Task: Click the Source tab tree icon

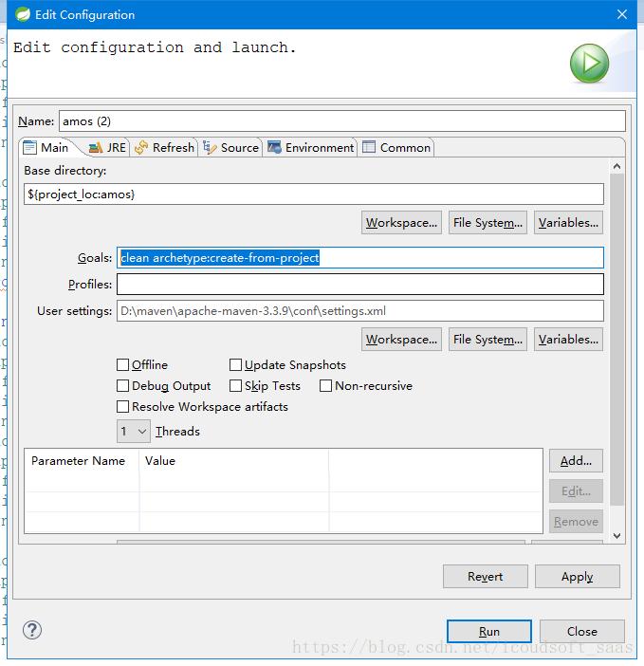Action: [210, 147]
